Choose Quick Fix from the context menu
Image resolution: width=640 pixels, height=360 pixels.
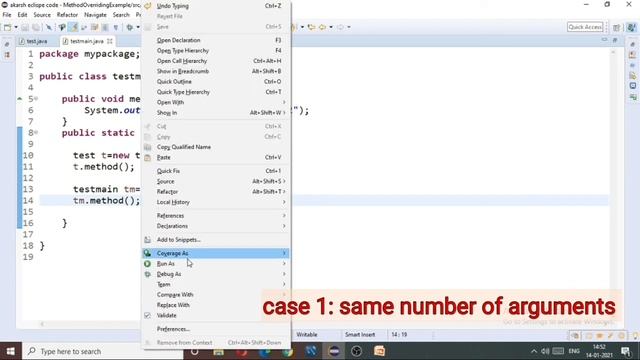click(x=216, y=171)
